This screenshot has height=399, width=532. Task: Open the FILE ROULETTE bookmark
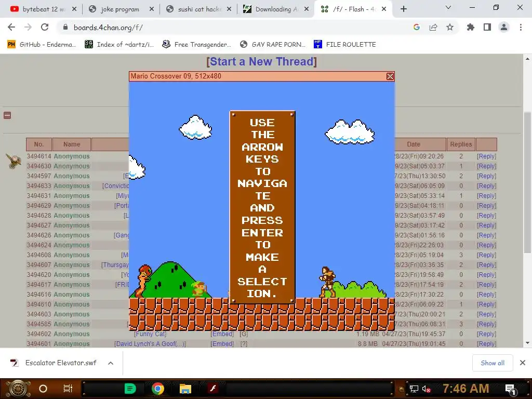345,45
